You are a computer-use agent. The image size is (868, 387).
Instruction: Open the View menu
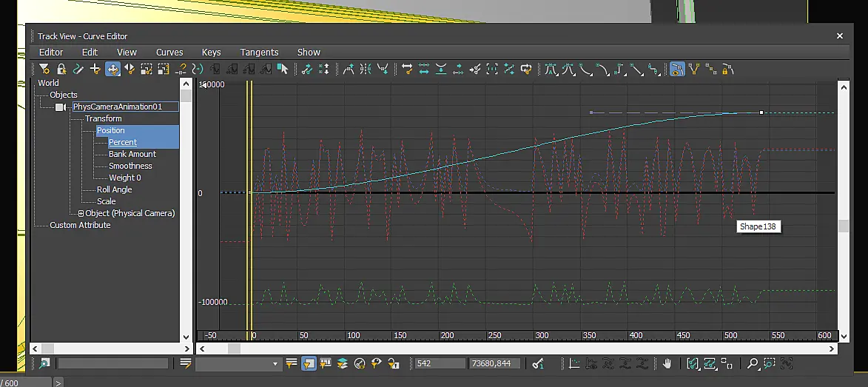(x=127, y=52)
